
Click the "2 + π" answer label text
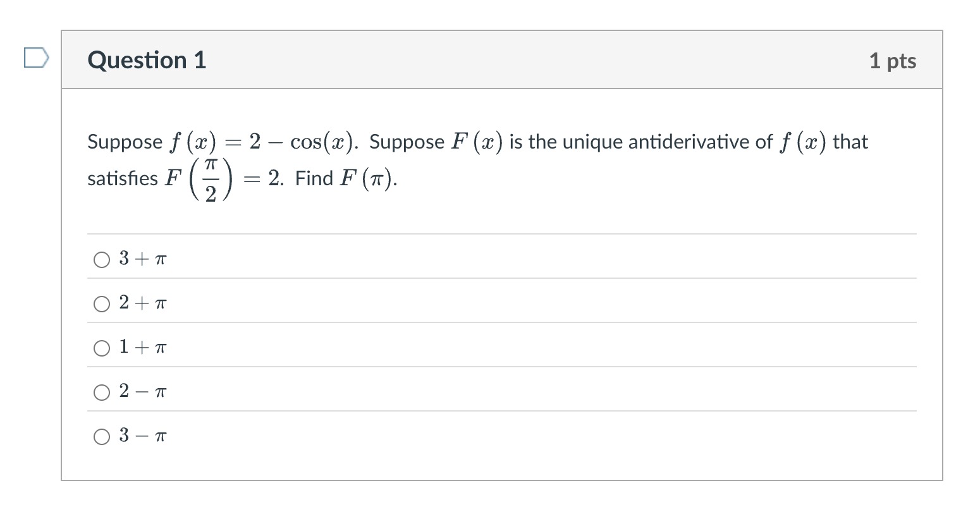tap(143, 303)
